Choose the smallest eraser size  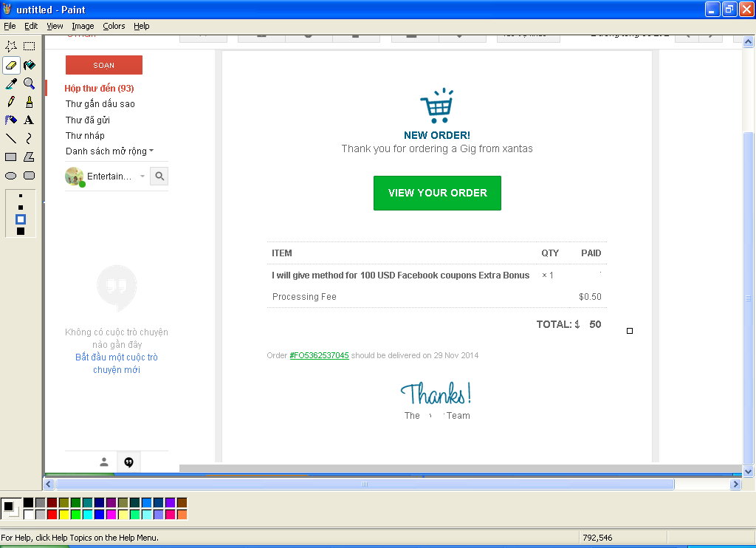20,196
